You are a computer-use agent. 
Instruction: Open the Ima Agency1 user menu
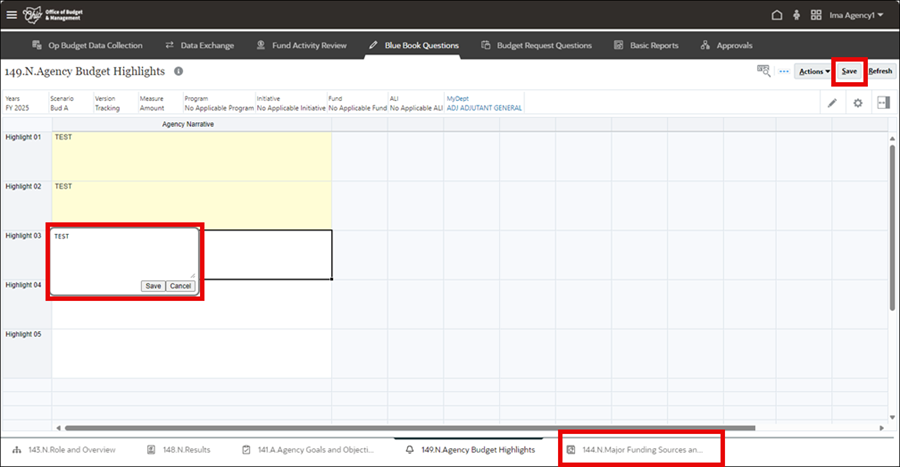point(855,15)
